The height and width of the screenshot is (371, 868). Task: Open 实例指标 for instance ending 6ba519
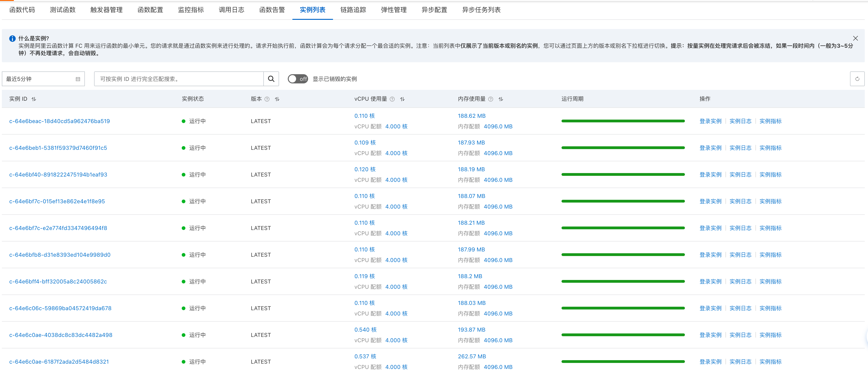pyautogui.click(x=770, y=121)
